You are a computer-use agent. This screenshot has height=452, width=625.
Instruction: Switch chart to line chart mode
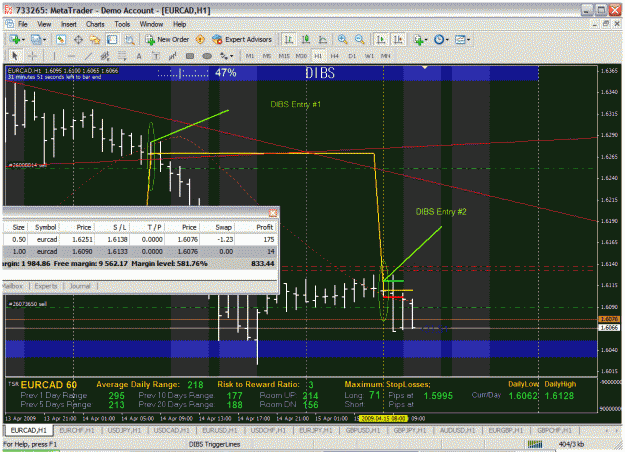click(x=322, y=39)
